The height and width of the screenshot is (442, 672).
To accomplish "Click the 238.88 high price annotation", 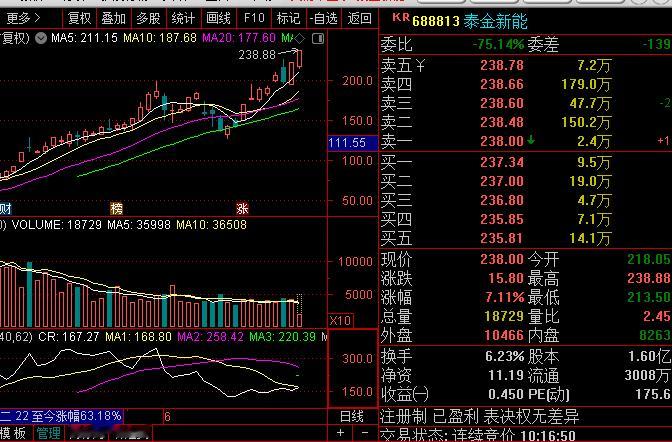I will pyautogui.click(x=257, y=54).
